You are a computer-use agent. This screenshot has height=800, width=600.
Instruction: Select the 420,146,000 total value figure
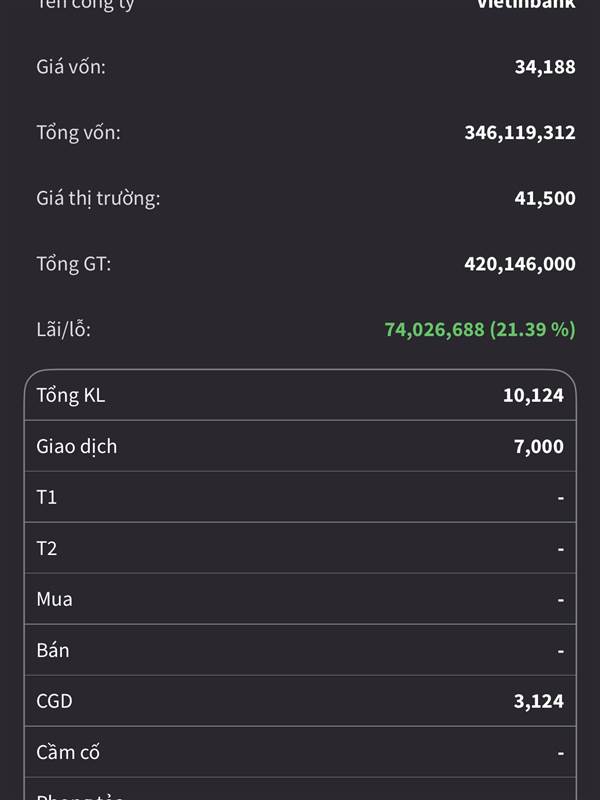coord(520,264)
